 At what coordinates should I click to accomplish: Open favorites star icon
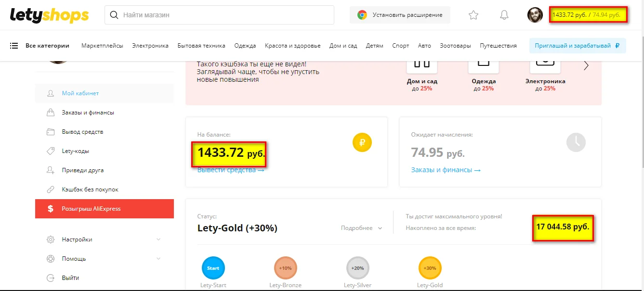click(x=473, y=15)
